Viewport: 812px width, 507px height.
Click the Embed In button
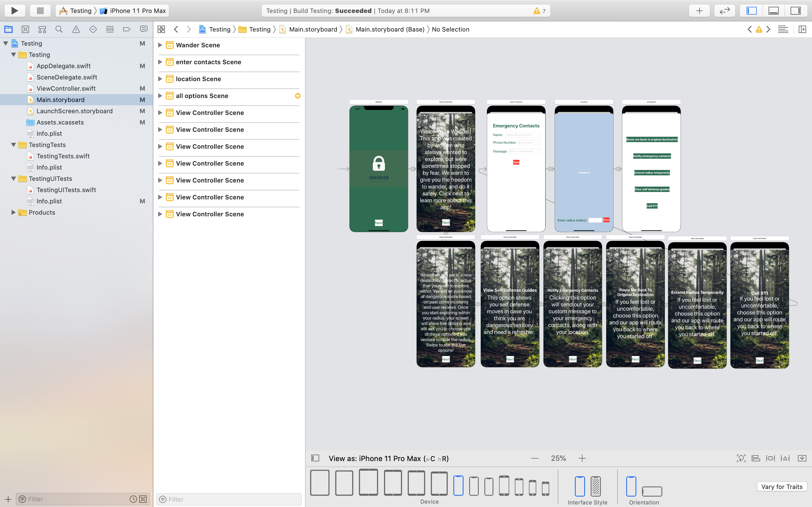click(802, 458)
